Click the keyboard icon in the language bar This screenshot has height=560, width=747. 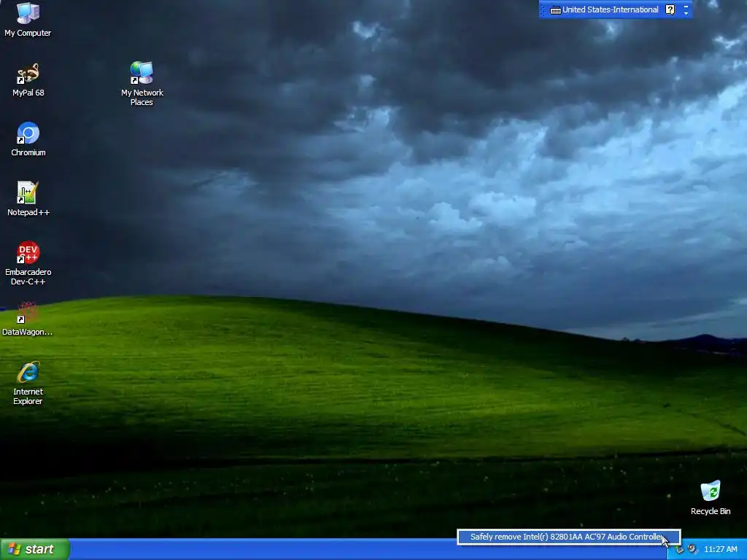(x=555, y=10)
